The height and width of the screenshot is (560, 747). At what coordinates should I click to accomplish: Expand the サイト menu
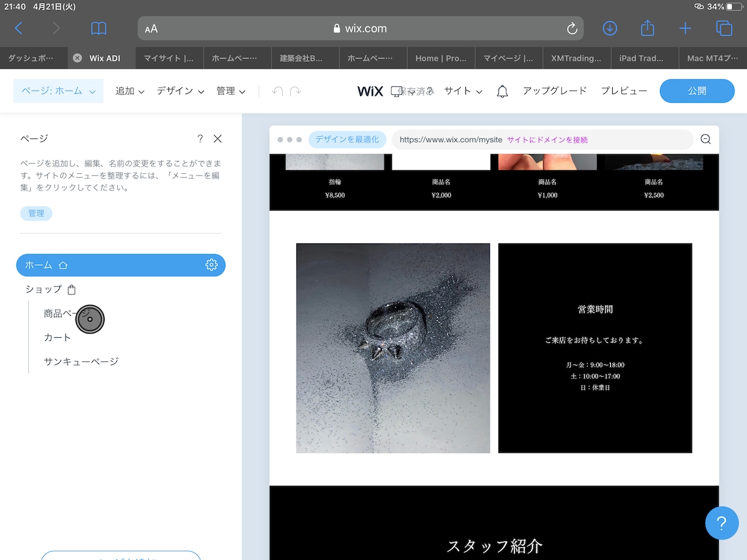coord(463,91)
